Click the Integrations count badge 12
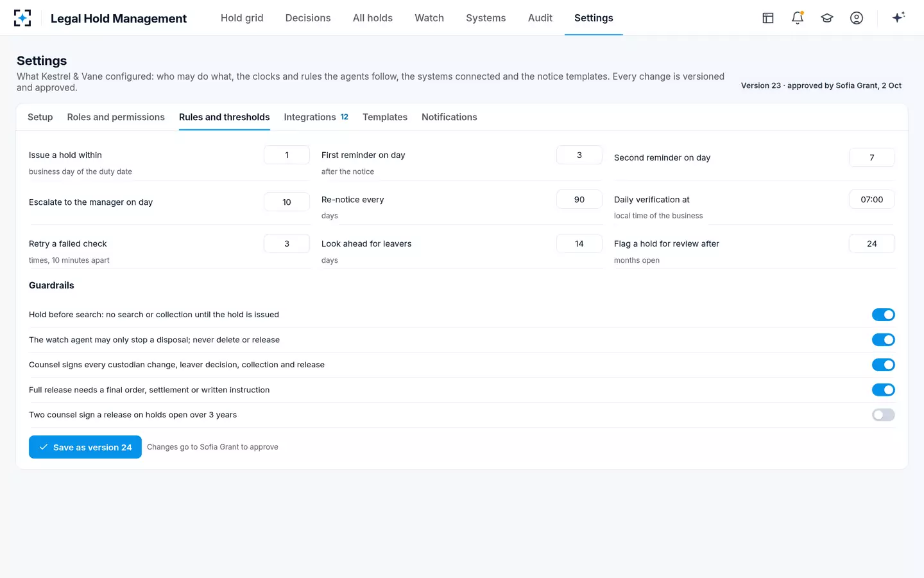This screenshot has height=578, width=924. [x=345, y=117]
